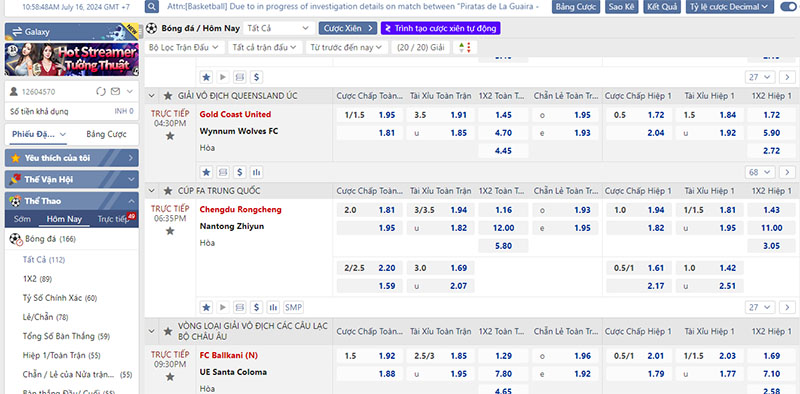Collapse the Queensland league section chevron

(152, 96)
